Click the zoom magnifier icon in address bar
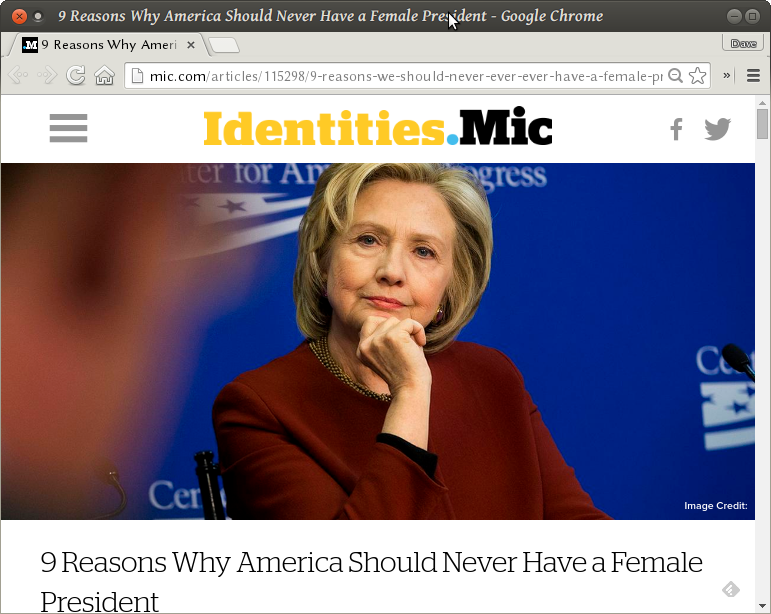Image resolution: width=771 pixels, height=614 pixels. 676,76
